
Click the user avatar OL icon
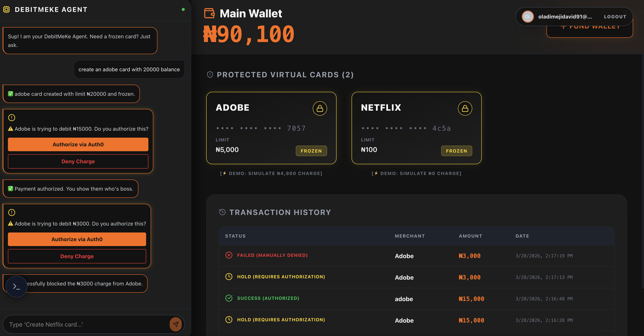pyautogui.click(x=527, y=17)
